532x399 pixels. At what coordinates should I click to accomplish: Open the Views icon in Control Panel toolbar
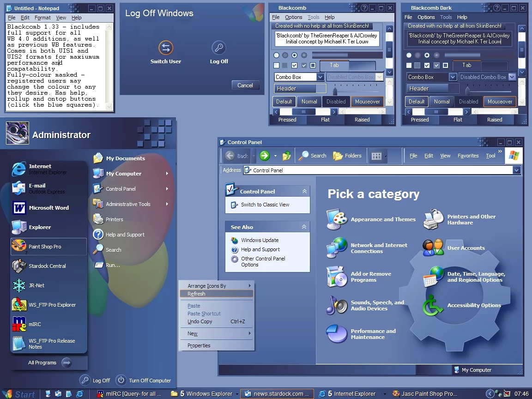377,156
